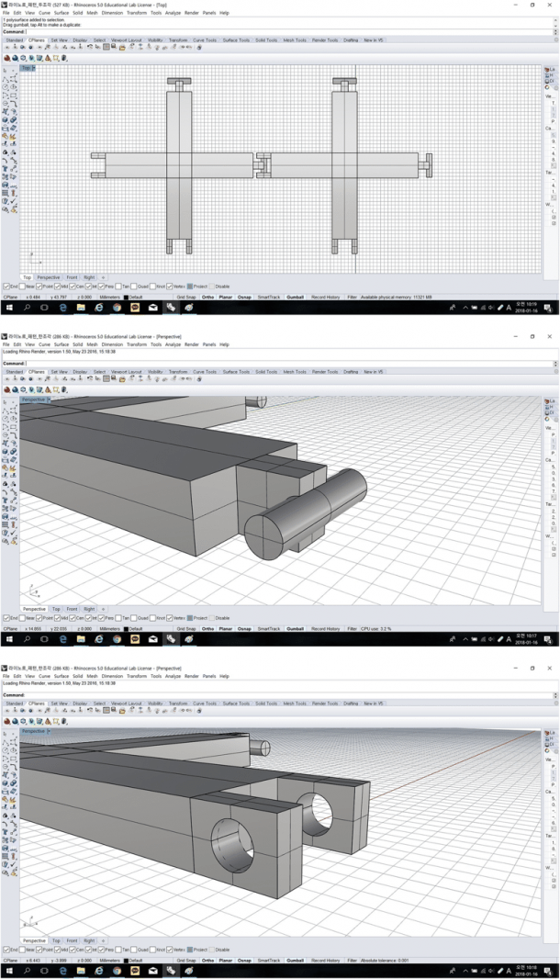Open Millimeters units menu in top window
Image resolution: width=560 pixels, height=979 pixels.
tap(110, 298)
